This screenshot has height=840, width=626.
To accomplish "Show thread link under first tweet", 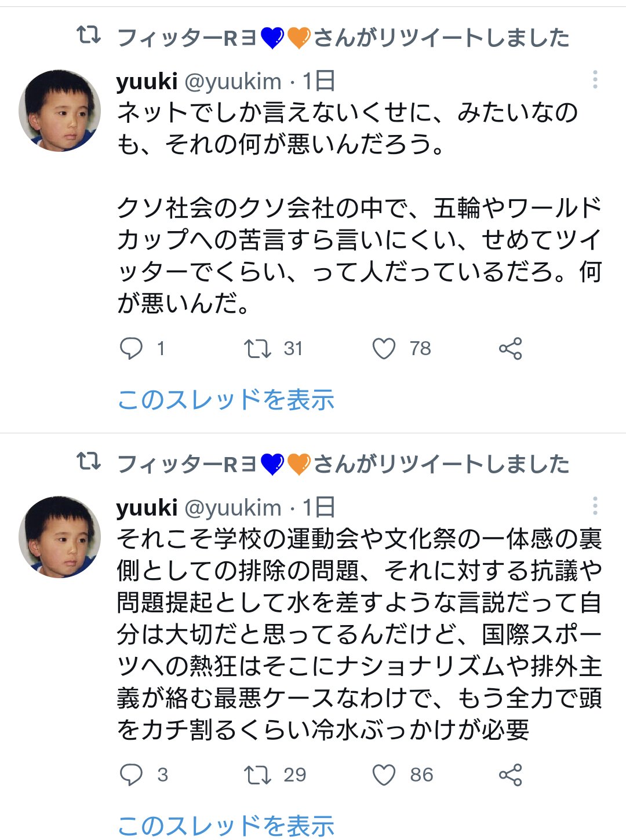I will coord(226,400).
